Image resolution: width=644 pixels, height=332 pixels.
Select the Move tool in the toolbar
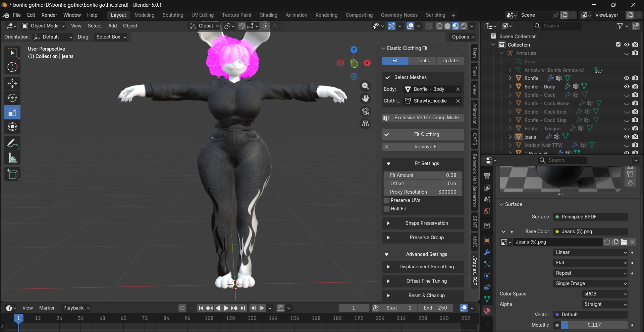tap(12, 83)
